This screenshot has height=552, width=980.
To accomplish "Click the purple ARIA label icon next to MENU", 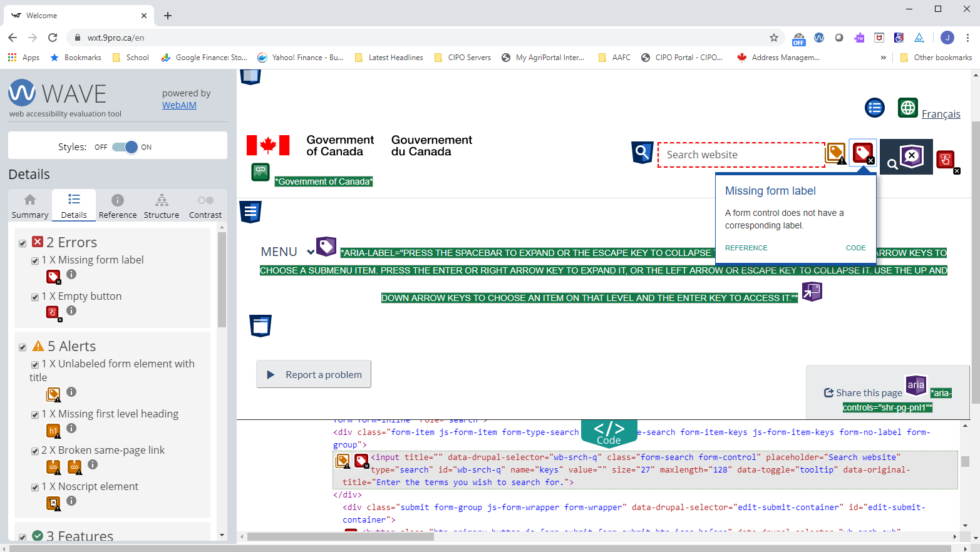I will [326, 246].
